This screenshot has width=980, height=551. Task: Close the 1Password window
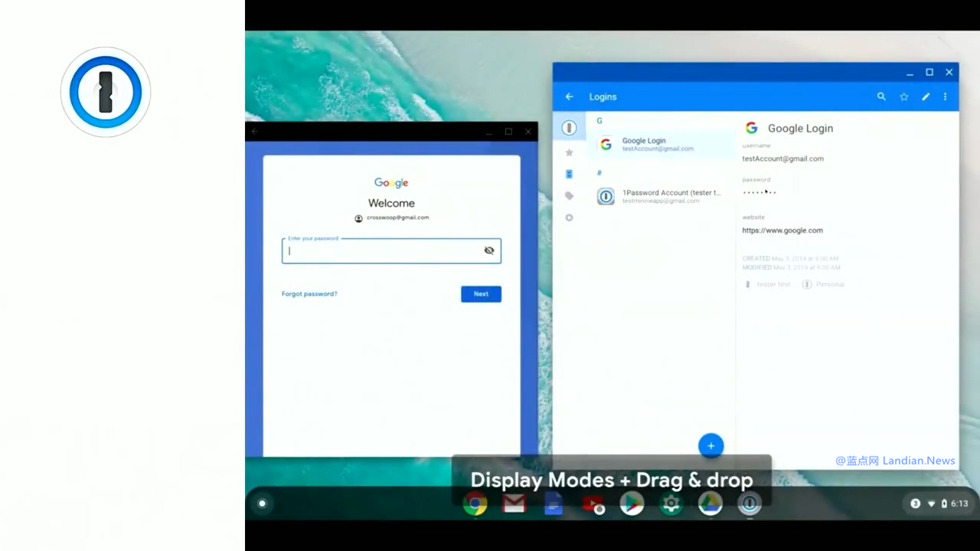tap(949, 72)
